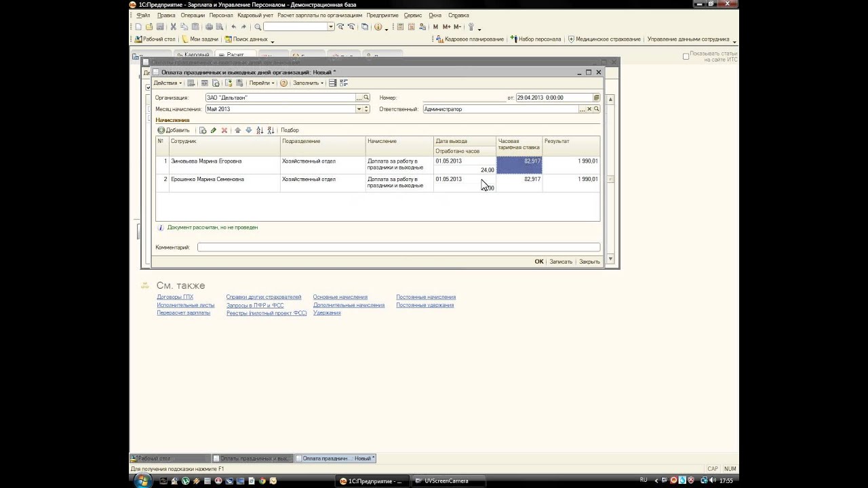Screen dimensions: 868x488
Task: Click Windows Start button
Action: tap(142, 481)
